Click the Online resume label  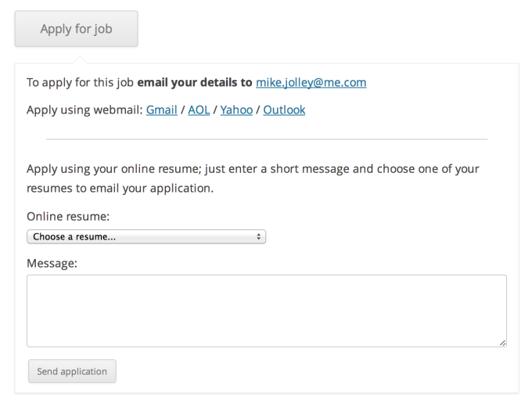68,217
